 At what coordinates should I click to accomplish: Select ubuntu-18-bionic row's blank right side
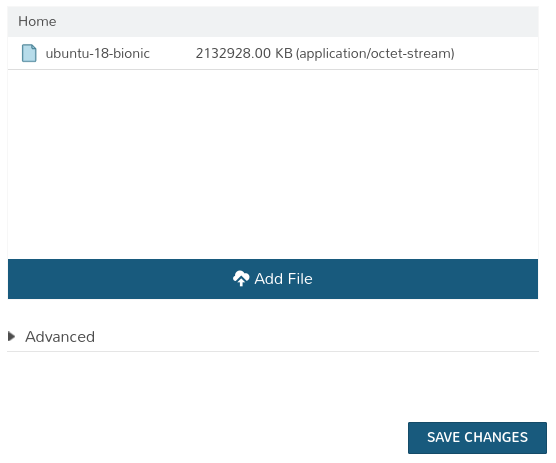496,54
